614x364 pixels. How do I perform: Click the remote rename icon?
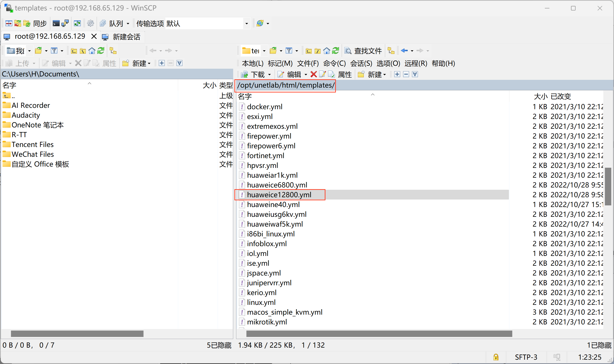tap(322, 74)
